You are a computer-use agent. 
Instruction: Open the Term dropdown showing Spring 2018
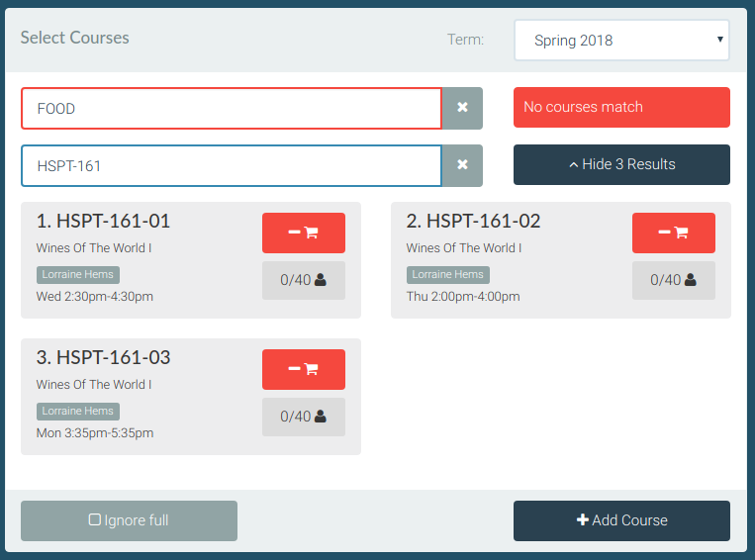[621, 40]
